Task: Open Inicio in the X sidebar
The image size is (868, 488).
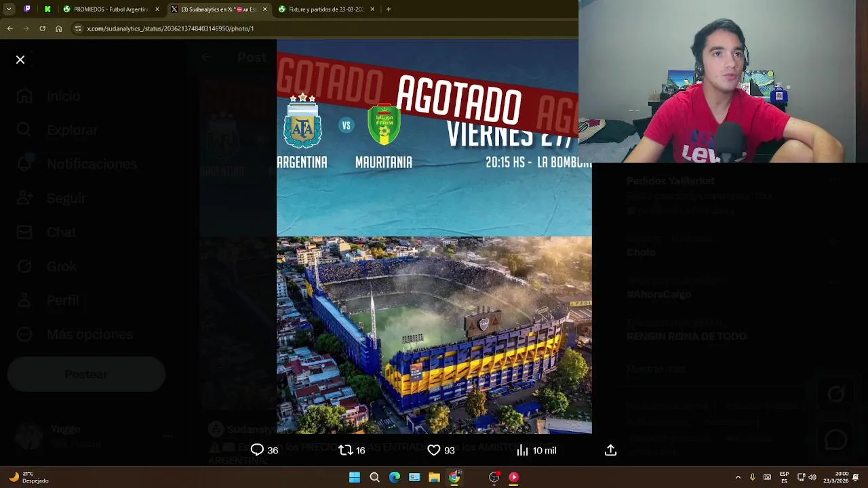Action: point(49,96)
